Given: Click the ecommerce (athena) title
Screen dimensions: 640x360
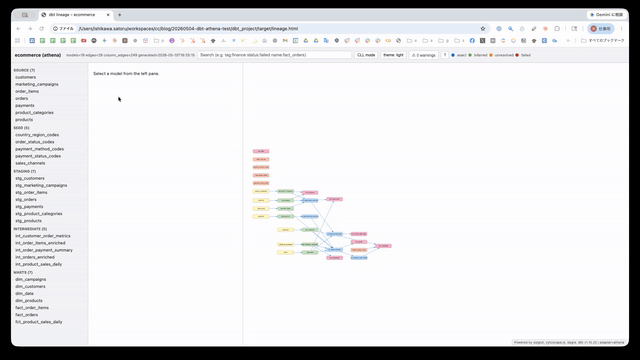Looking at the screenshot, I should point(38,55).
